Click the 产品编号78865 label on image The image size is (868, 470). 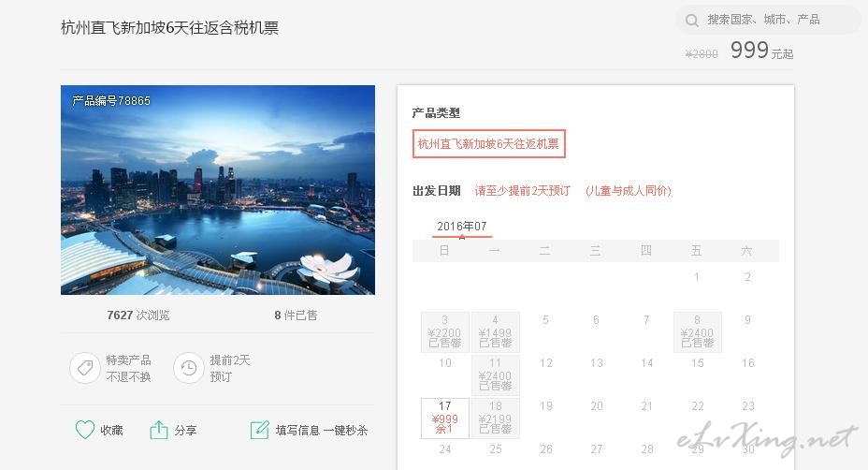(111, 101)
